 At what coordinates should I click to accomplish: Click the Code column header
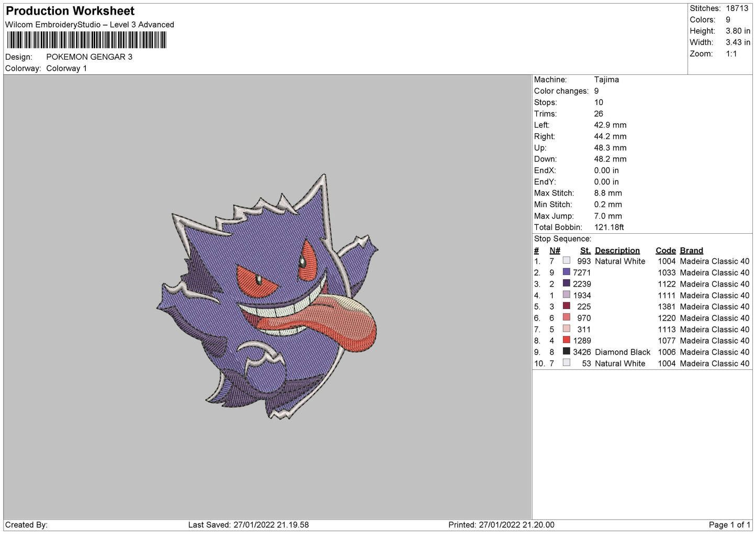tap(665, 251)
